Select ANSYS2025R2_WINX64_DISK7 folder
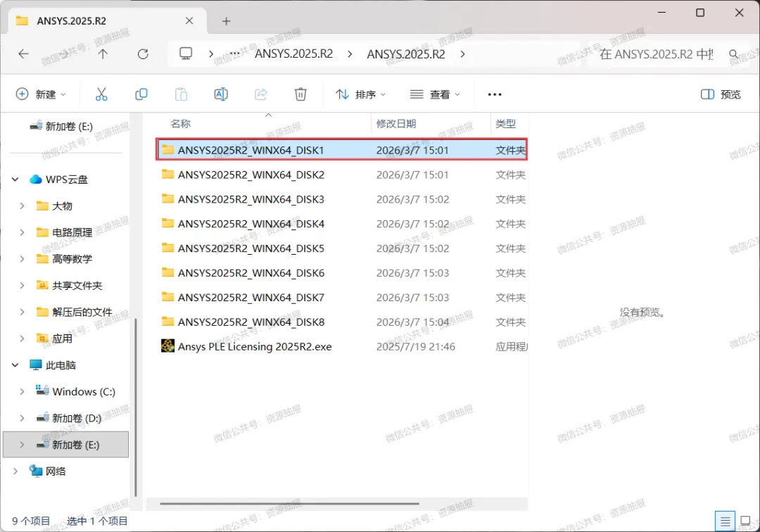Image resolution: width=760 pixels, height=532 pixels. click(342, 297)
